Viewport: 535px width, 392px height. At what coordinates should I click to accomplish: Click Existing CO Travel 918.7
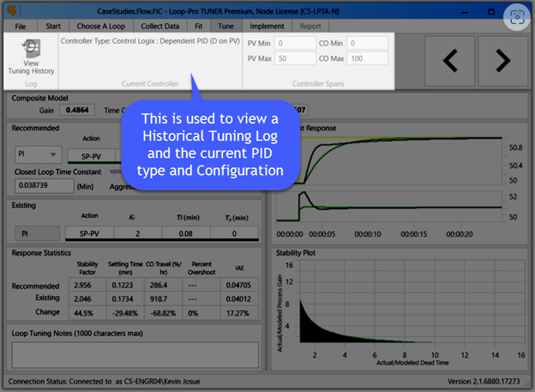pyautogui.click(x=163, y=299)
